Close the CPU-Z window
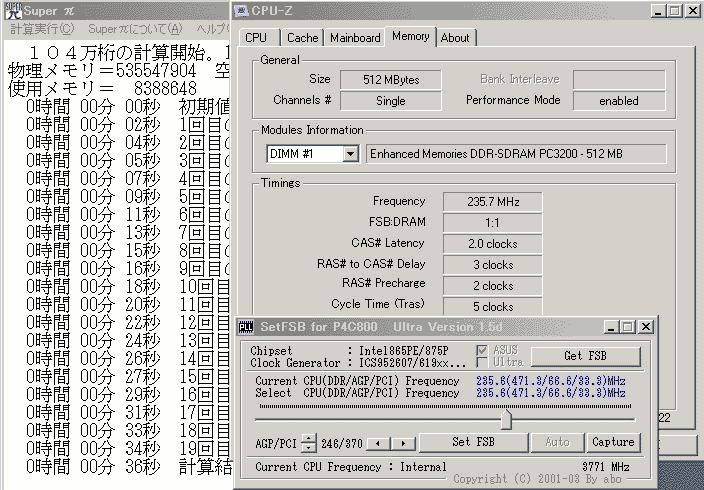The height and width of the screenshot is (490, 704). click(691, 11)
